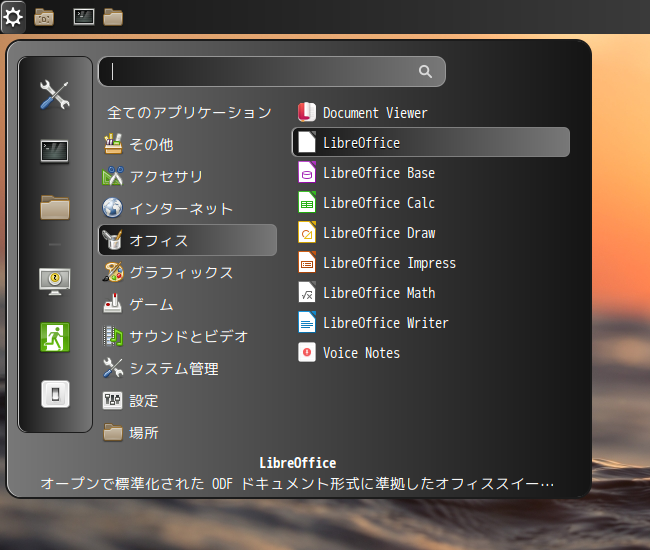Launch the terminal from the top panel
The image size is (650, 550).
84,17
